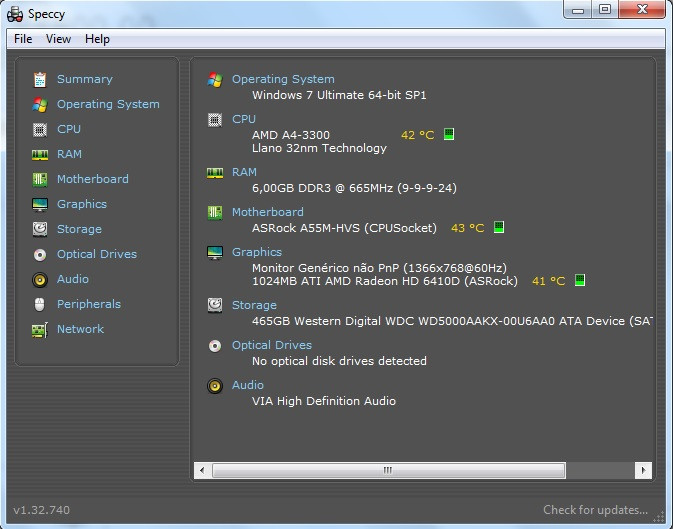The image size is (673, 529).
Task: Click the Operating System Windows flag icon in sidebar
Action: tap(40, 104)
